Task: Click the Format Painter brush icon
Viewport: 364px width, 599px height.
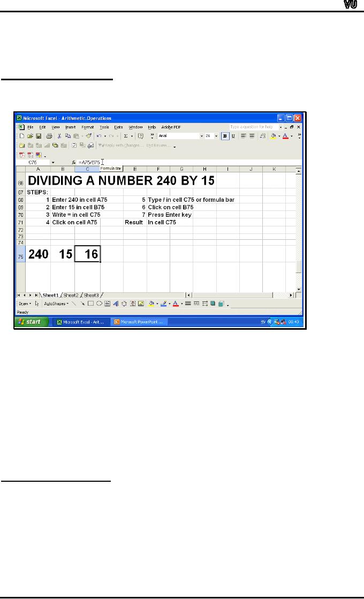Action: pos(89,136)
